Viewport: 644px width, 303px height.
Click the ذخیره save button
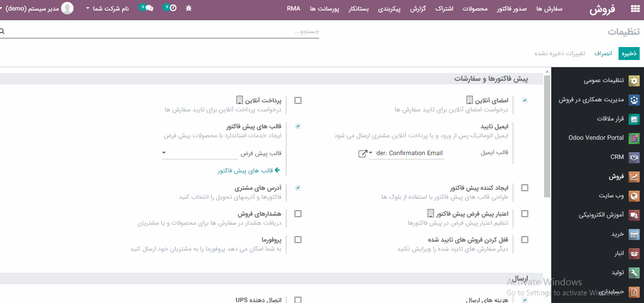click(x=629, y=53)
